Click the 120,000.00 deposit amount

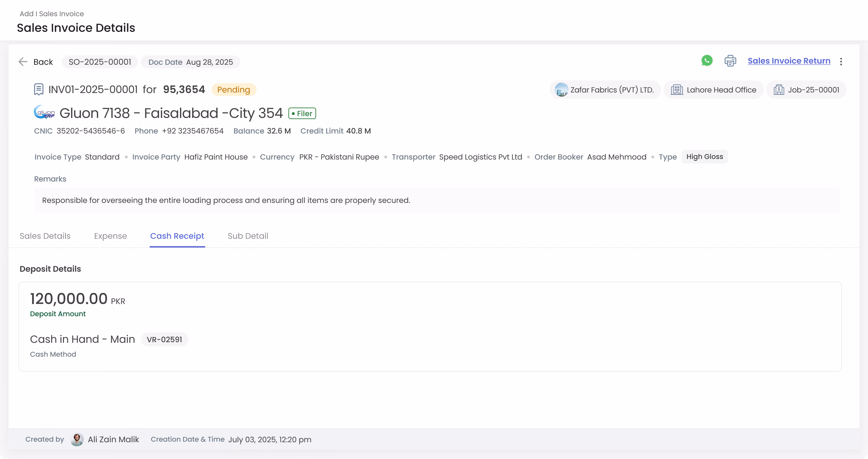pos(69,299)
